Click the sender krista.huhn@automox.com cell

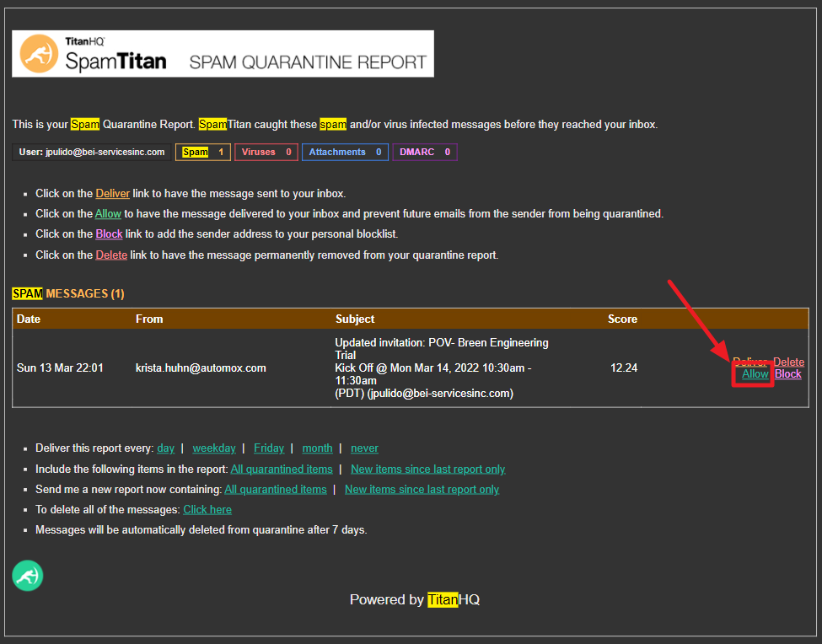(201, 368)
